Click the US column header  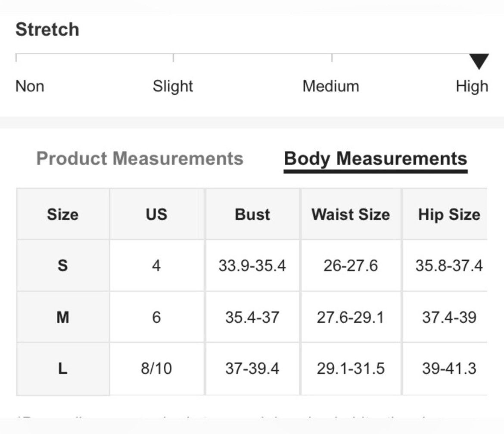(156, 214)
